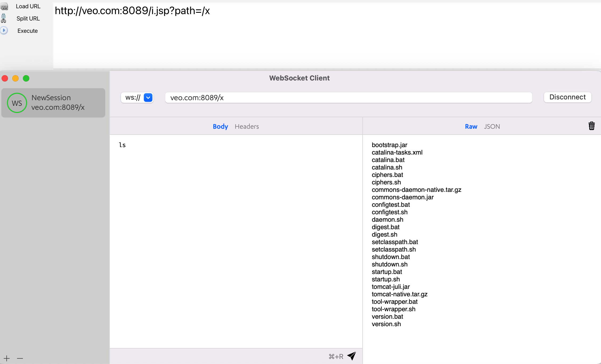Send message with paper plane icon
This screenshot has height=364, width=601.
click(352, 356)
